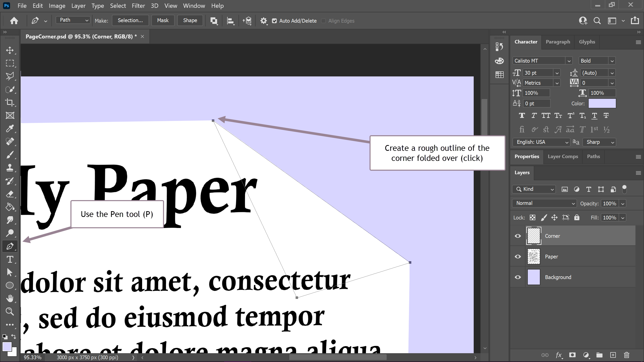Viewport: 644px width, 362px height.
Task: Select the Hand tool
Action: pos(10,298)
